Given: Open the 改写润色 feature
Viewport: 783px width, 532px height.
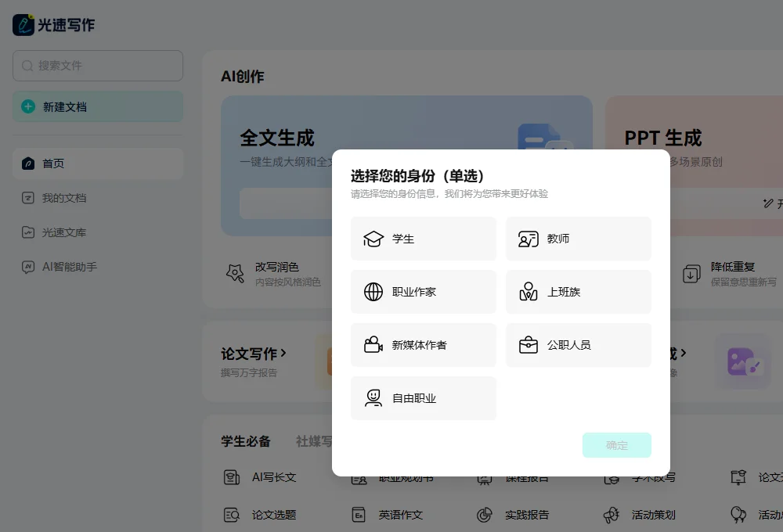Looking at the screenshot, I should [x=276, y=274].
